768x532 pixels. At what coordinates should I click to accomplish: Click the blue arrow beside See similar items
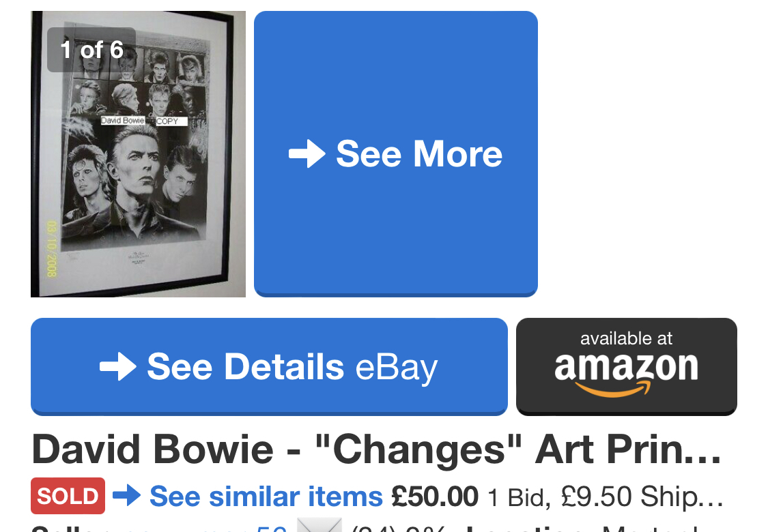pyautogui.click(x=126, y=496)
